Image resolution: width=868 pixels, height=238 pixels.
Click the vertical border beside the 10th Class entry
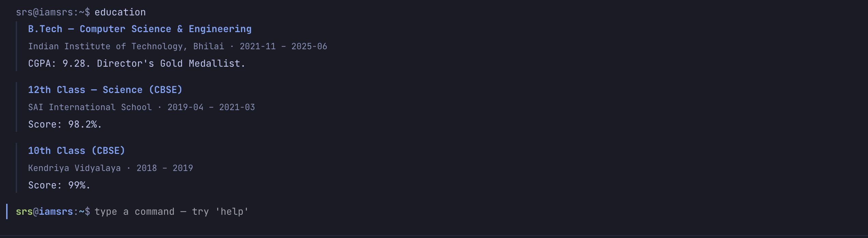pyautogui.click(x=16, y=168)
